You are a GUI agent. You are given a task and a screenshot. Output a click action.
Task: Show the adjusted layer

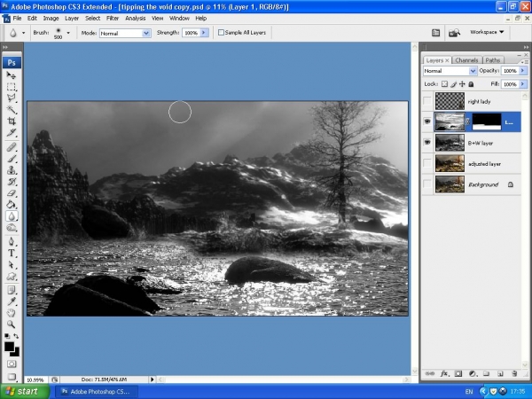[427, 163]
